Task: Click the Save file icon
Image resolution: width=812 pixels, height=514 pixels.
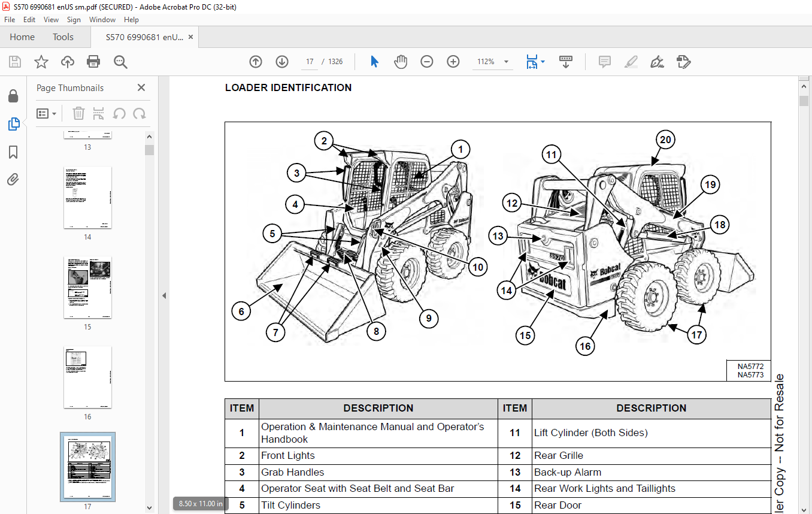Action: point(15,62)
